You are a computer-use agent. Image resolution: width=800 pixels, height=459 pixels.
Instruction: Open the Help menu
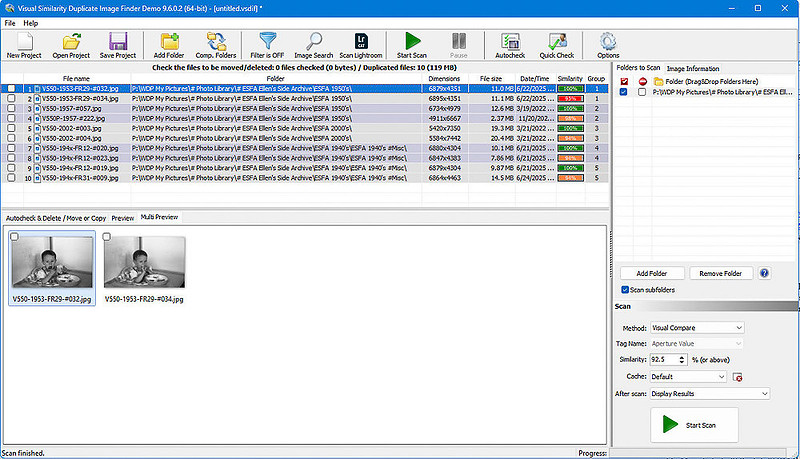(x=31, y=23)
